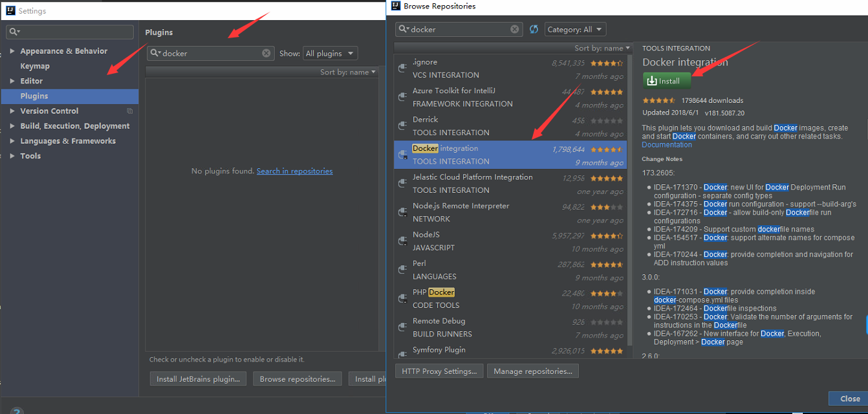Open search options magnifier in Settings sidebar
The width and height of the screenshot is (868, 414).
[14, 32]
